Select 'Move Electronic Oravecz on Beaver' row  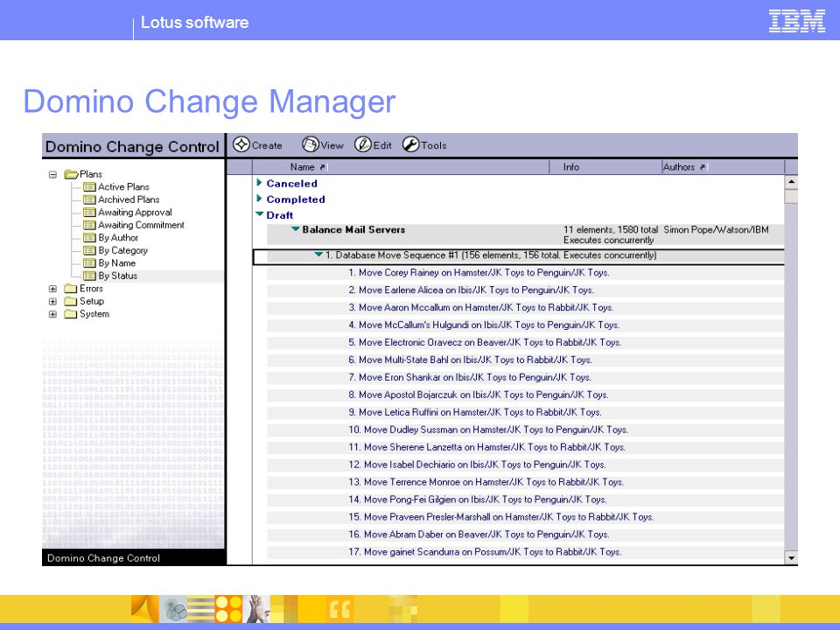point(525,342)
